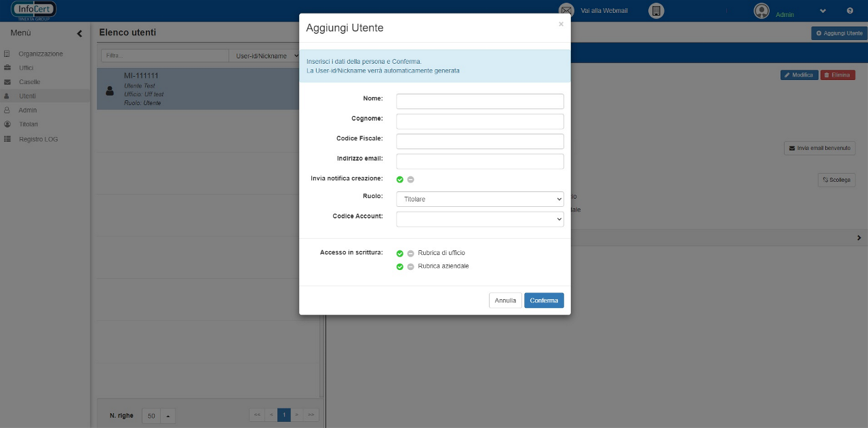Click the InfoCert logo
Image resolution: width=868 pixels, height=428 pixels.
coord(34,10)
